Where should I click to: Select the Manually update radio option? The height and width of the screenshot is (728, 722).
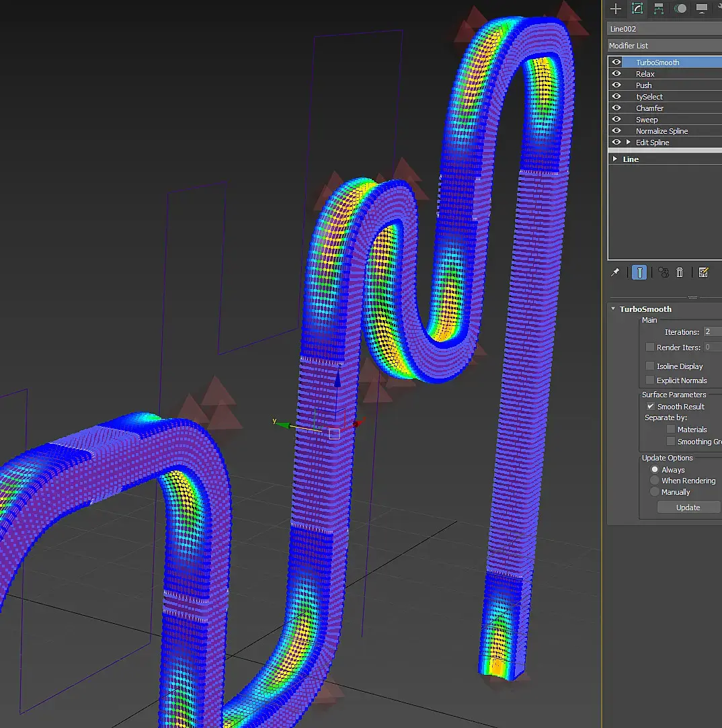point(655,492)
